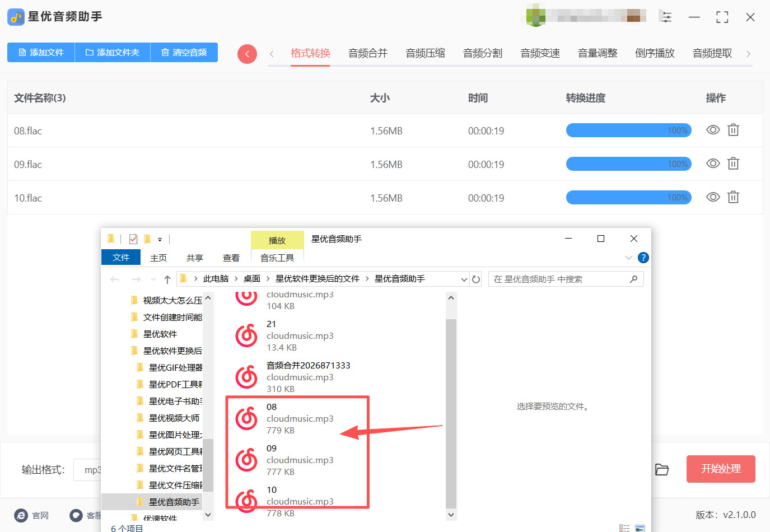Image resolution: width=770 pixels, height=532 pixels.
Task: Switch to the 音频变速 tab
Action: (540, 53)
